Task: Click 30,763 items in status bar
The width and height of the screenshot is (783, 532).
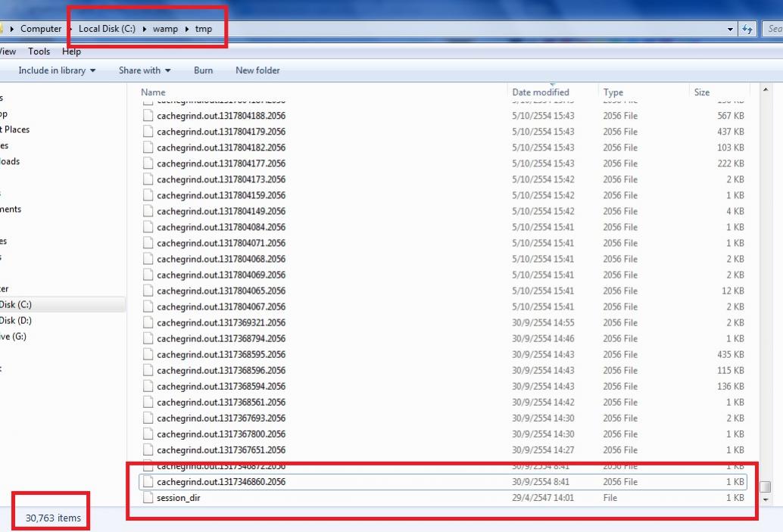Action: pos(53,518)
